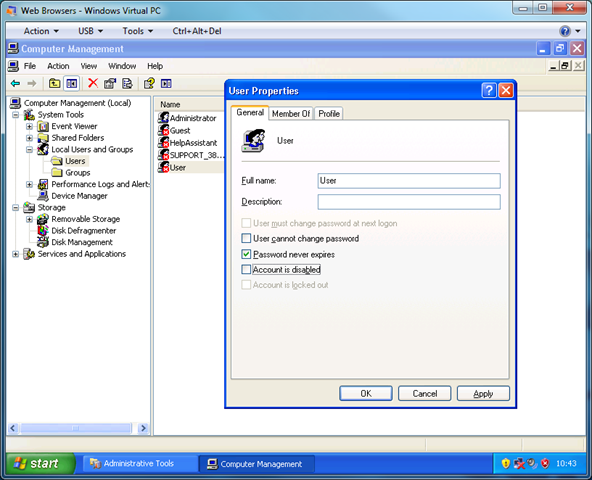
Task: Click the Back arrow toolbar icon
Action: [15, 83]
